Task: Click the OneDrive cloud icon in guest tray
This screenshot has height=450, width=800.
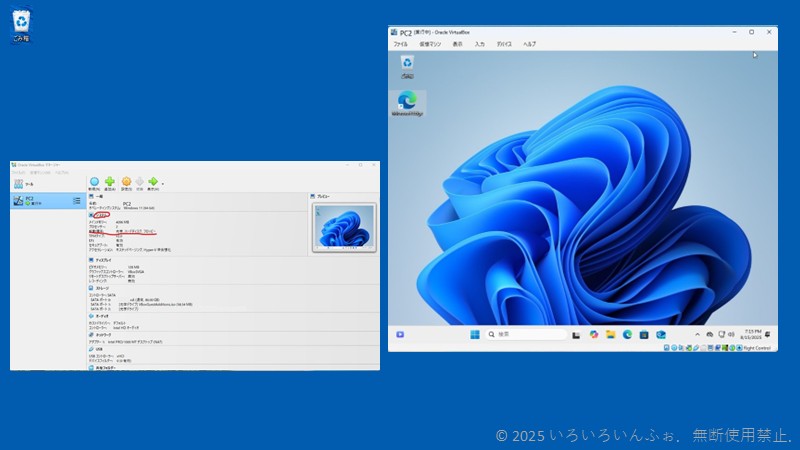Action: 709,335
